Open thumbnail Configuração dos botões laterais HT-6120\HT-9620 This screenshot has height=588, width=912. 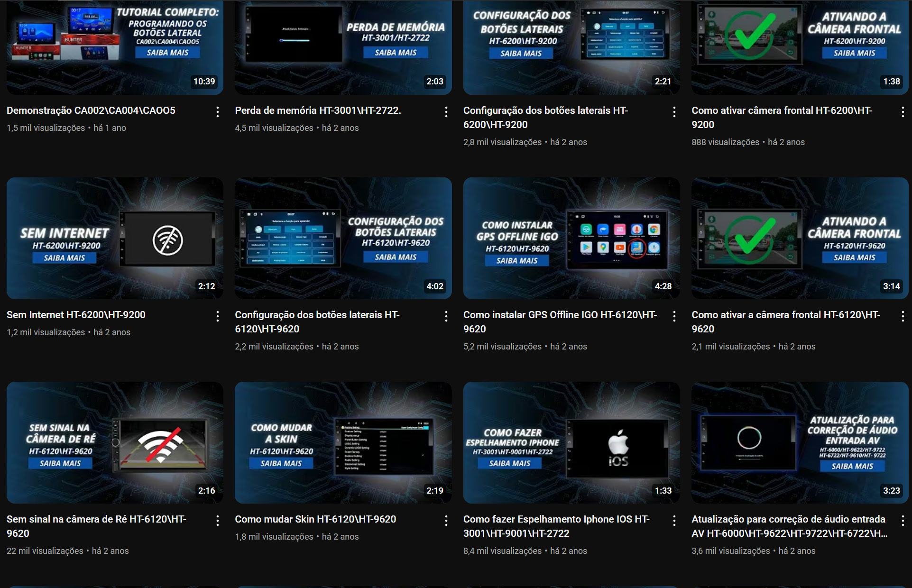[343, 238]
